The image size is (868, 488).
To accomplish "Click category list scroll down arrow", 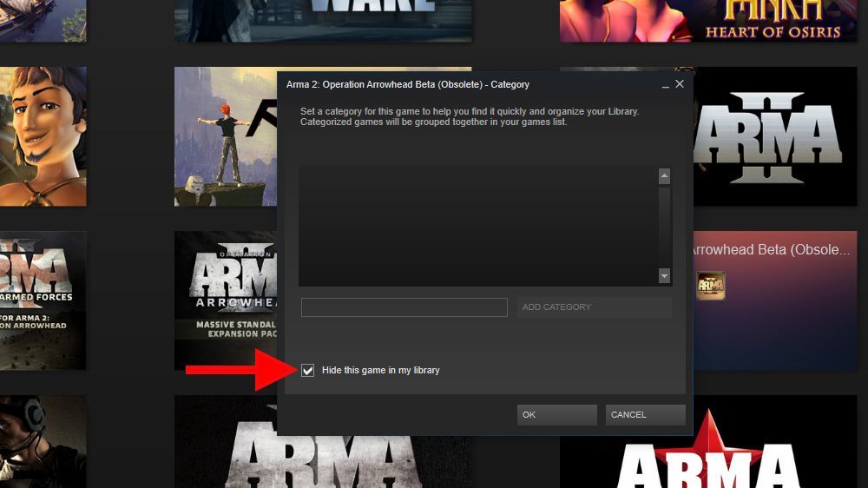I will click(x=664, y=275).
